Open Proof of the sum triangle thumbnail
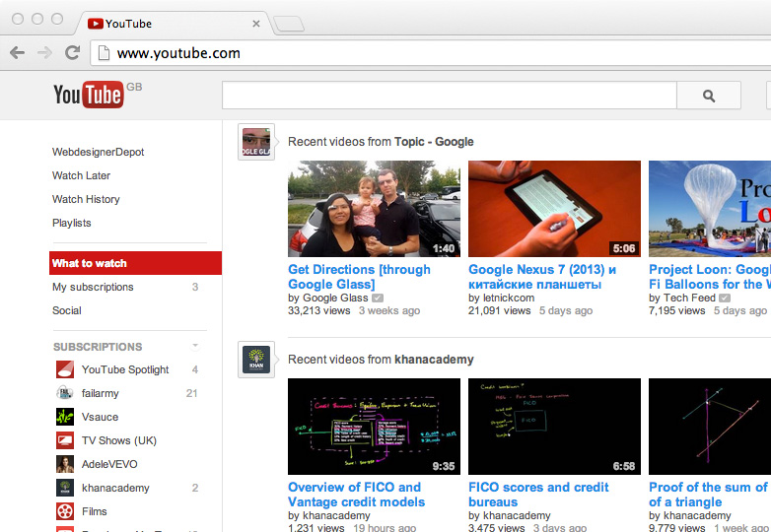Screen dimensions: 771x532 coord(710,426)
